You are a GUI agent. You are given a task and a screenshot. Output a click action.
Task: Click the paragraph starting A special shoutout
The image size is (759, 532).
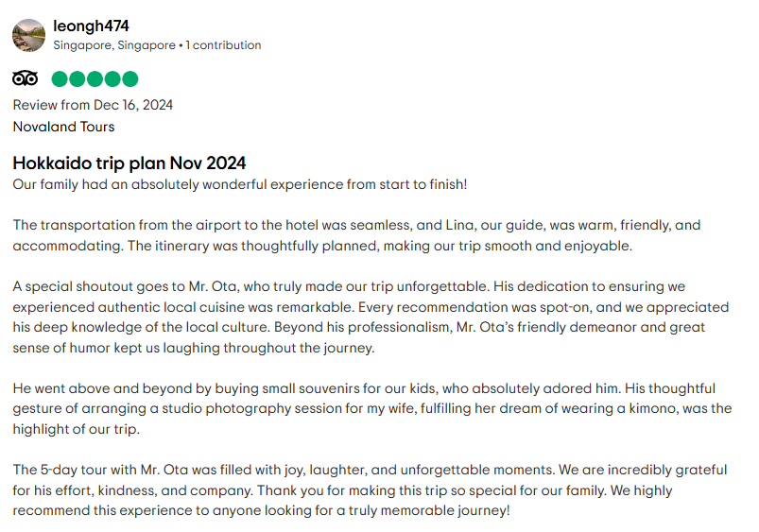pos(371,317)
